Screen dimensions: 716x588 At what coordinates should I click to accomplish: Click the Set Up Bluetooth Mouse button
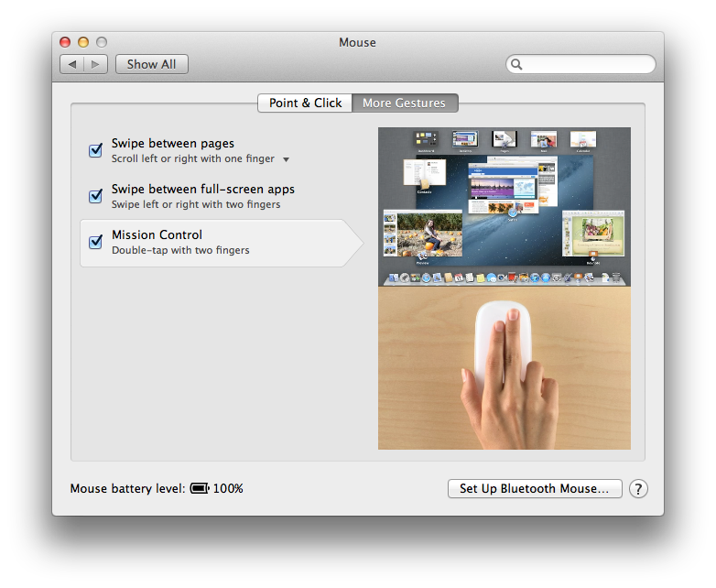click(535, 488)
